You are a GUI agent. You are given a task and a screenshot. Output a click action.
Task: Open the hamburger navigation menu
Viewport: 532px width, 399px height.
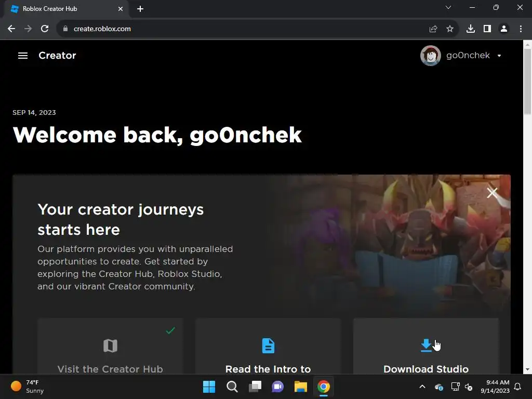[23, 55]
